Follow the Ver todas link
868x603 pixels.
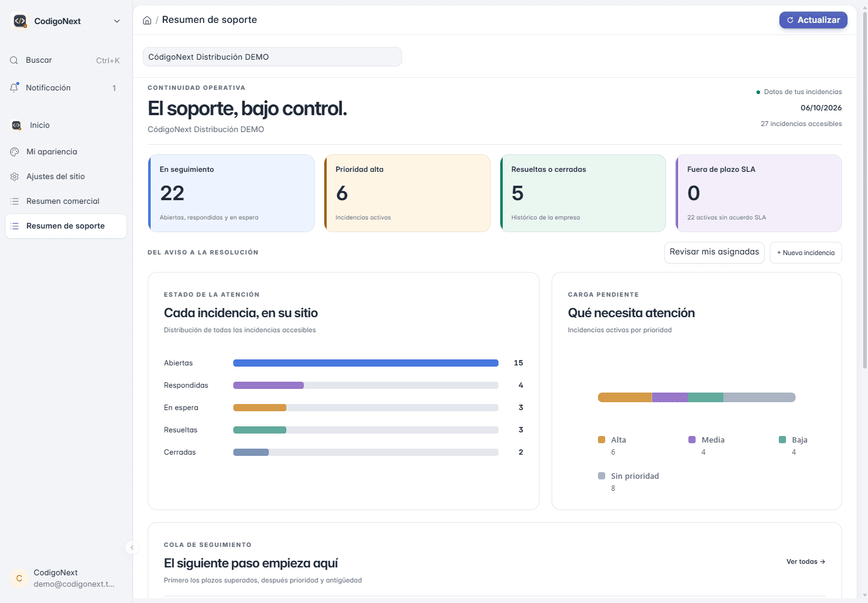806,562
